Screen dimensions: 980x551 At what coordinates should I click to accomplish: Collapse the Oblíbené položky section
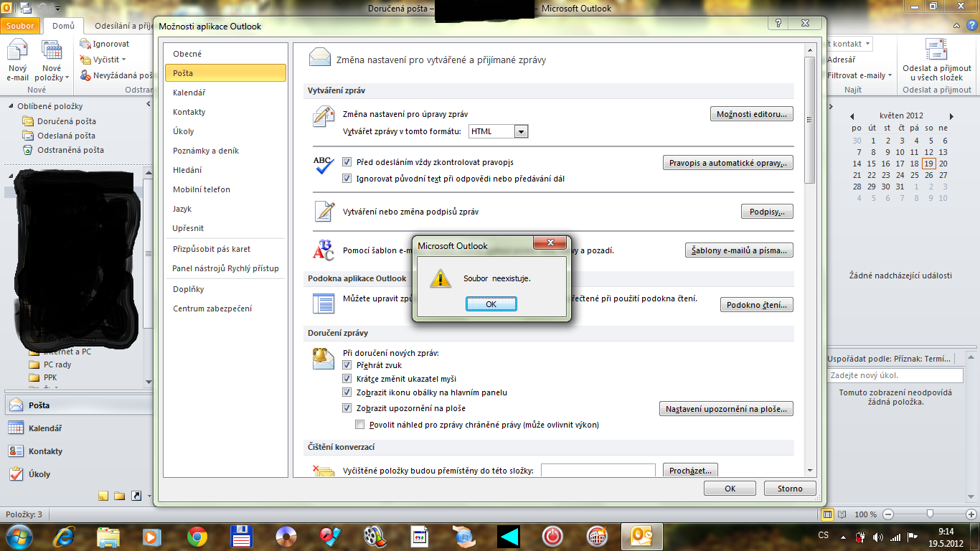[11, 107]
